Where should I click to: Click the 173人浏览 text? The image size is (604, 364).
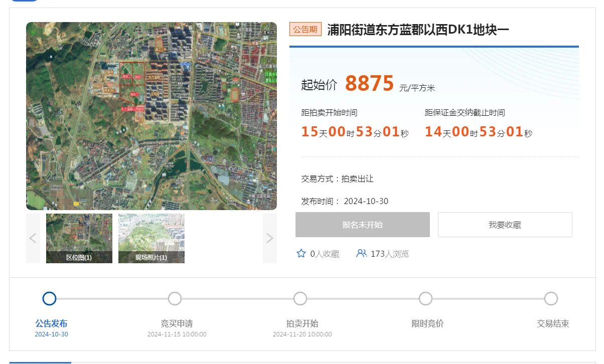pos(390,254)
